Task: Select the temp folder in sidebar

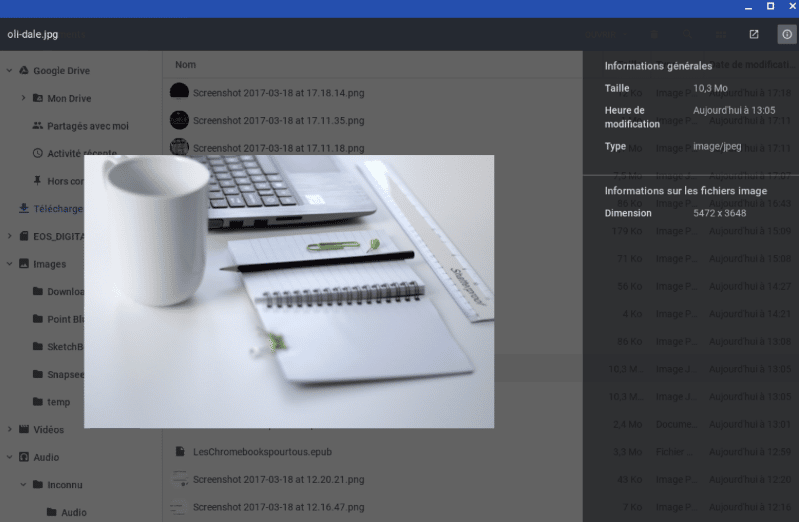Action: pyautogui.click(x=58, y=402)
